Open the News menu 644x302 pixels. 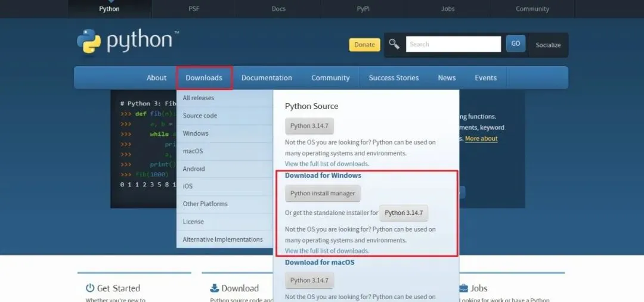447,77
